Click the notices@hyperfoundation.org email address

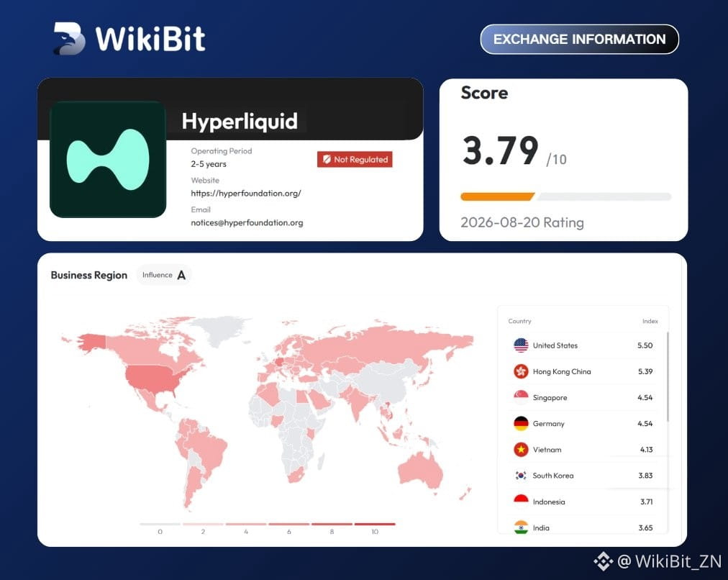point(247,222)
